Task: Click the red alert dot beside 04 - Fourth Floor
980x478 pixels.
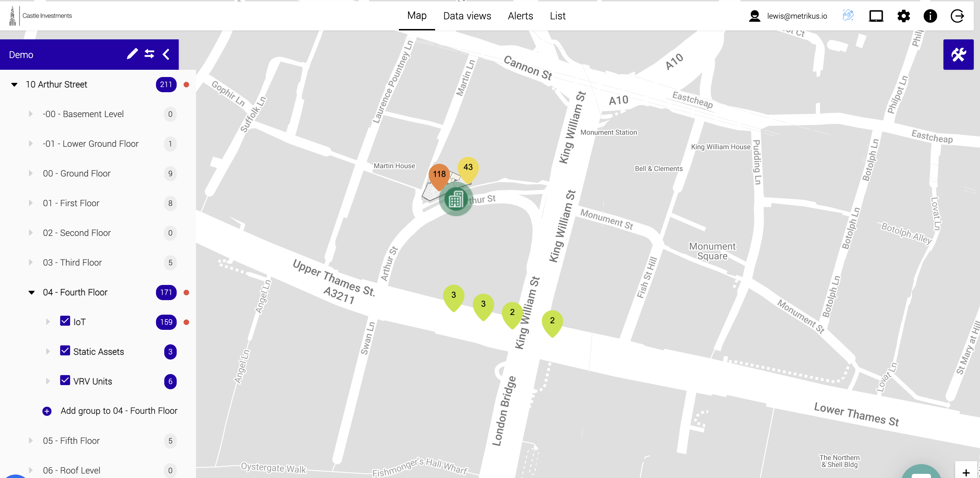Action: coord(186,293)
